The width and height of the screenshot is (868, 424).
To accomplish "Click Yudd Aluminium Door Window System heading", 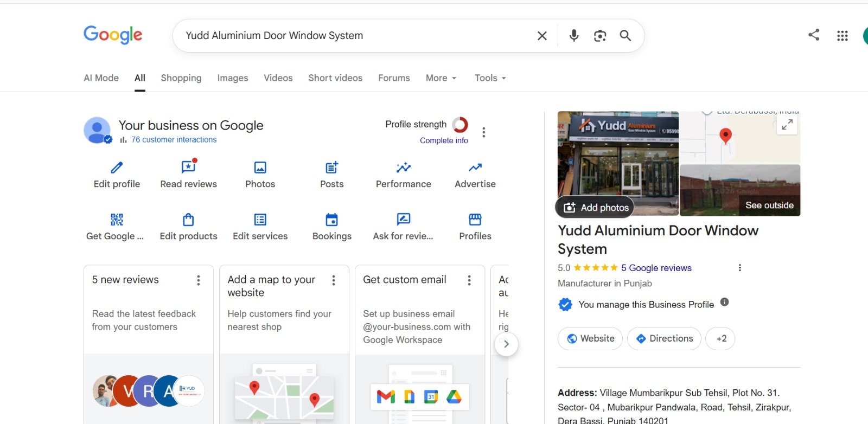I will tap(658, 240).
